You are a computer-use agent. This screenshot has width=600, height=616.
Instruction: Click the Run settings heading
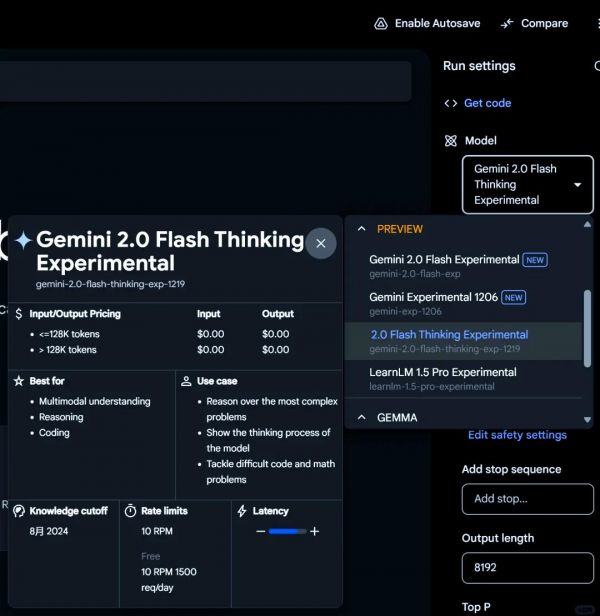tap(479, 66)
